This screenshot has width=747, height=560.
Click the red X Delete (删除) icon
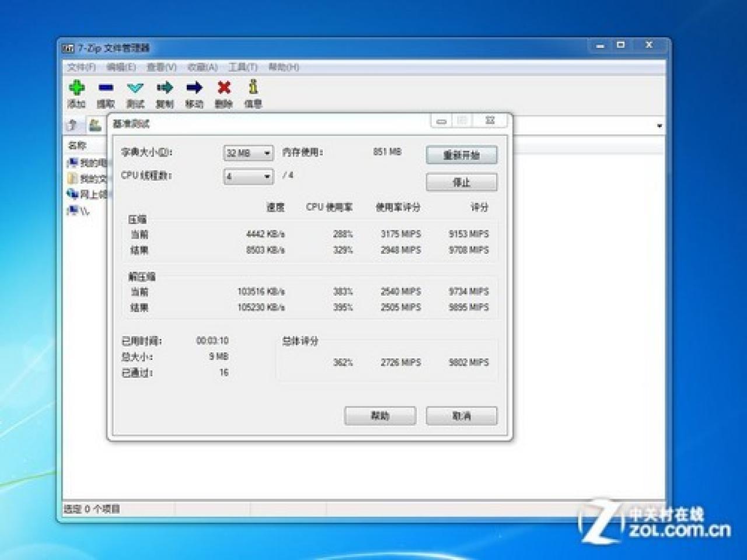[224, 87]
